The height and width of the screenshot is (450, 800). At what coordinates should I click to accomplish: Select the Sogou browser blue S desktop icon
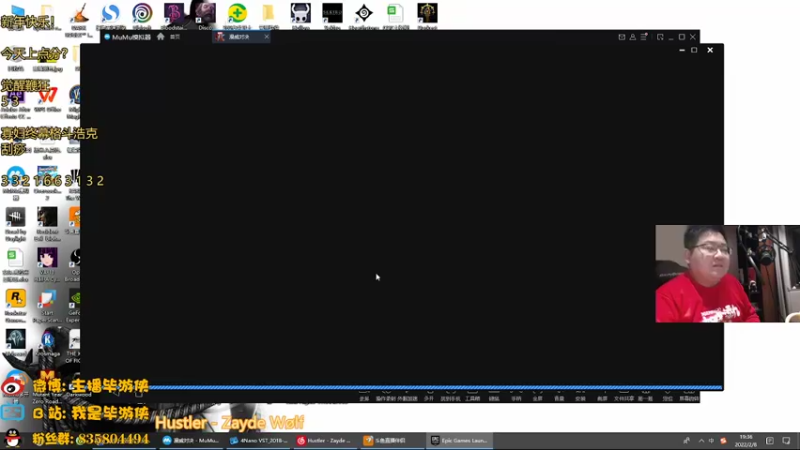tap(110, 16)
